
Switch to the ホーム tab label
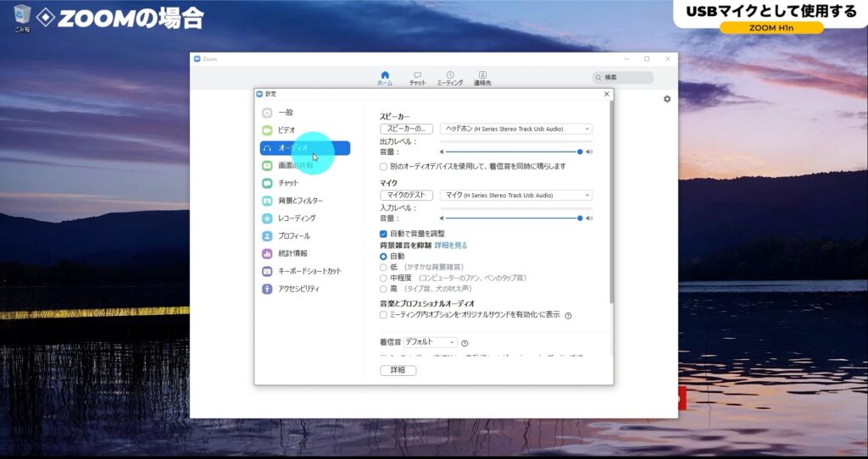(x=385, y=83)
